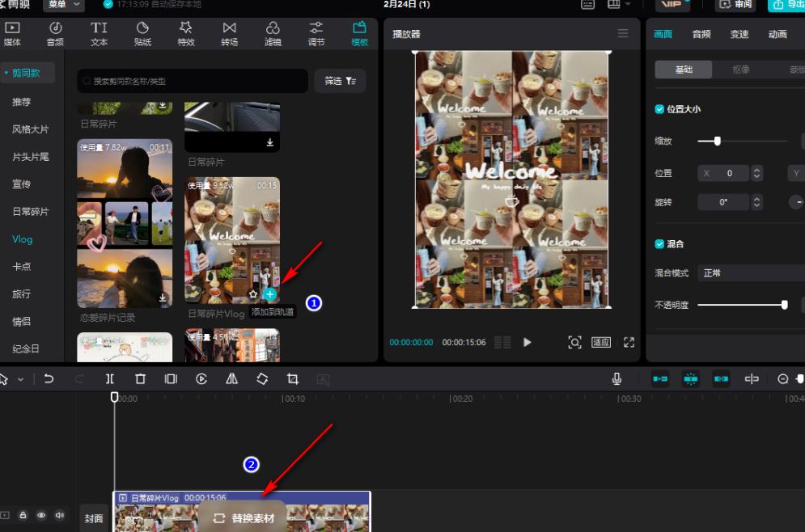Screen dimensions: 805x532
Task: Toggle the 混合 checkbox
Action: pyautogui.click(x=659, y=243)
